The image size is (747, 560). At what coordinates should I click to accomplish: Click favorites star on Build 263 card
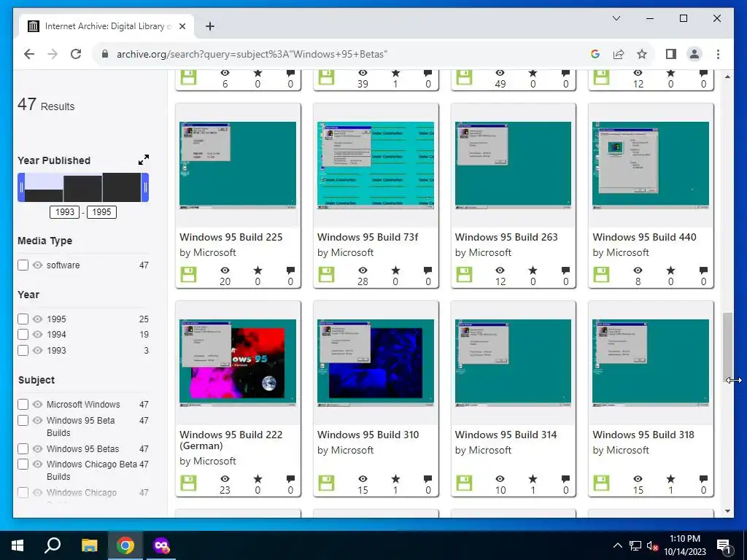533,271
